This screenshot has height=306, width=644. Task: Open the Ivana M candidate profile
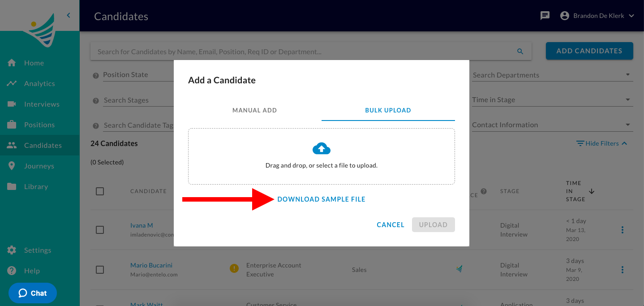click(x=142, y=225)
